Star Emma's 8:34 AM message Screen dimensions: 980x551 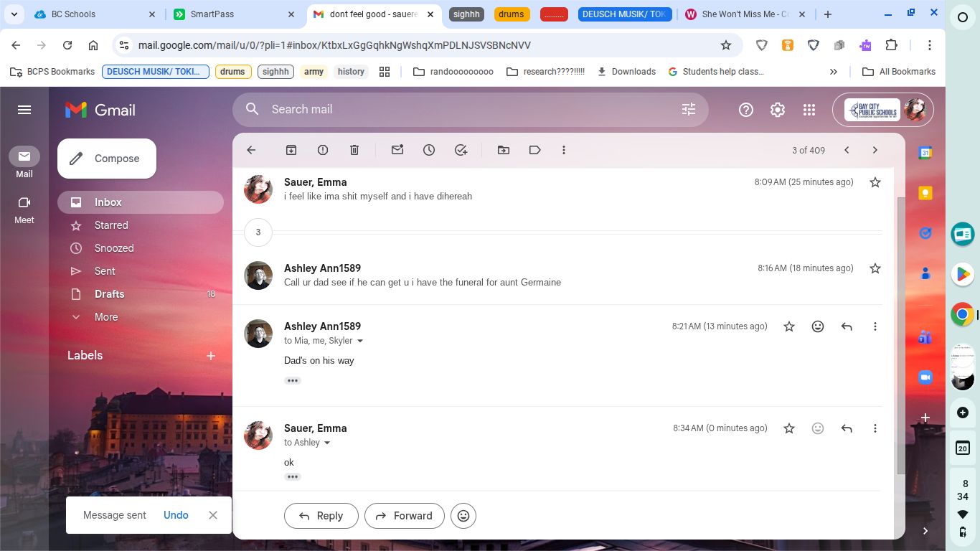coord(789,428)
